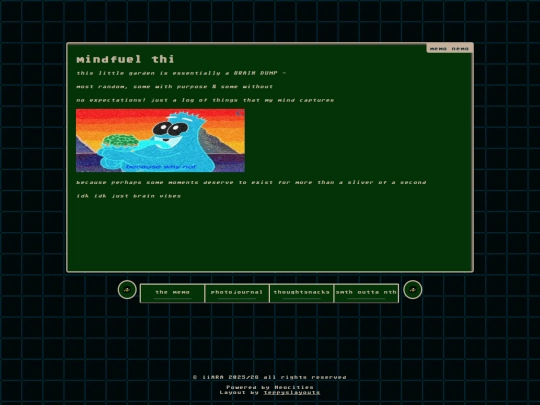The width and height of the screenshot is (540, 405).
Task: Follow the teppyslayouts link
Action: (292, 392)
